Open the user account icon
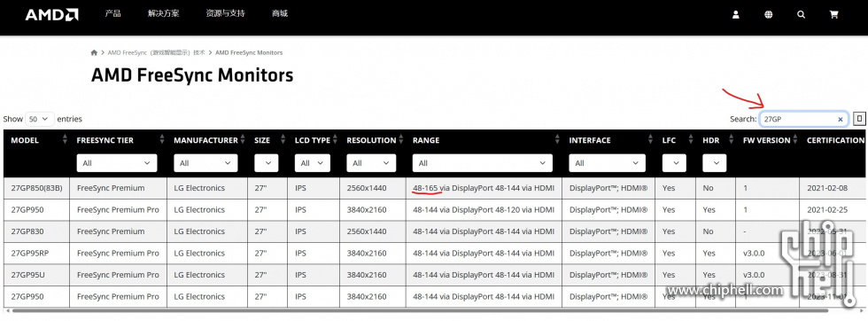The image size is (868, 321). point(736,15)
